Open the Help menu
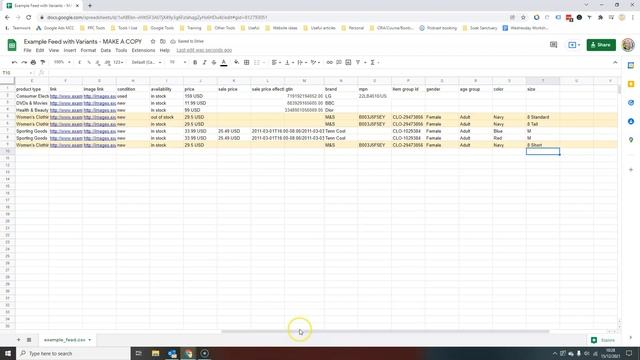Screen dimensions: 640x360 pyautogui.click(x=164, y=50)
